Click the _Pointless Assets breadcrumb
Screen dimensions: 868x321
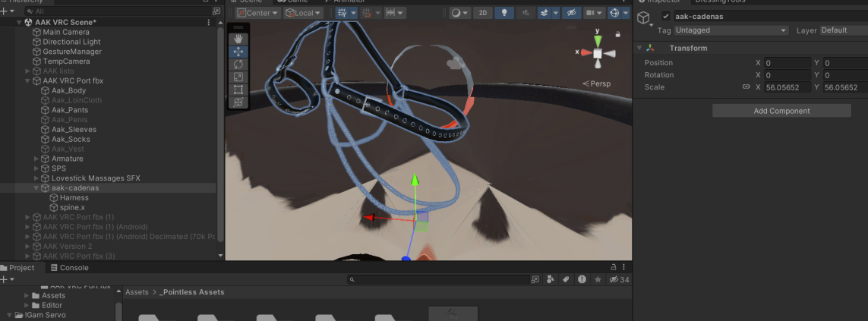pyautogui.click(x=191, y=292)
